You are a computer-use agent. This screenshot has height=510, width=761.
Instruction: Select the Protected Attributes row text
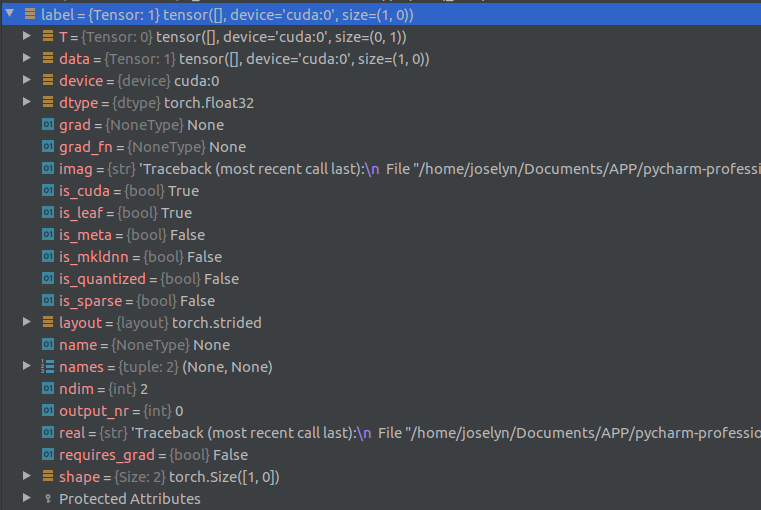(130, 499)
